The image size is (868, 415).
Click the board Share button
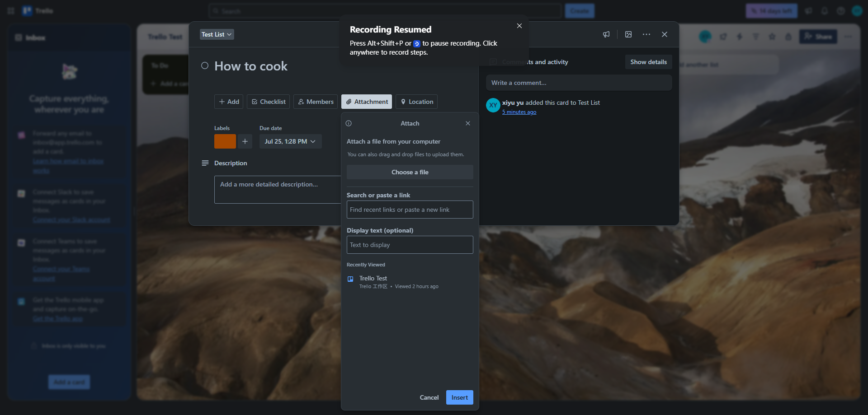point(818,37)
